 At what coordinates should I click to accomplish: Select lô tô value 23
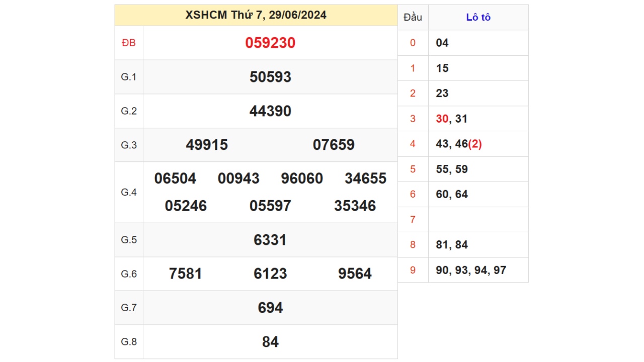pos(442,94)
